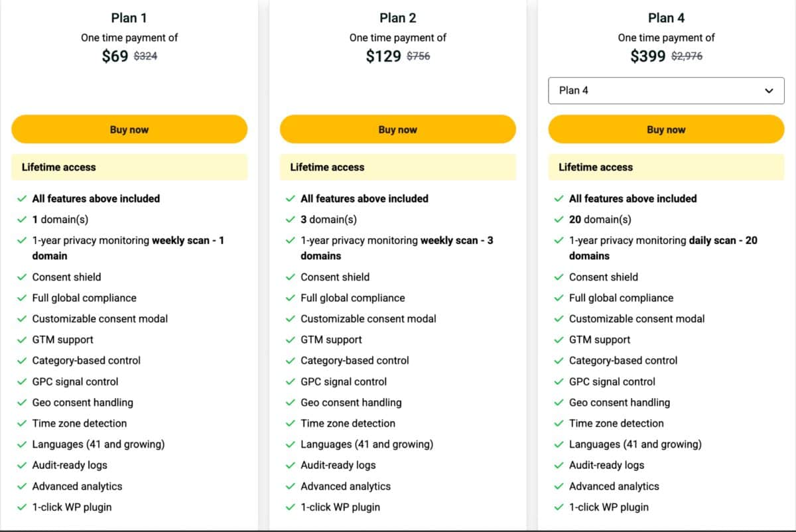Click the Plan 2 Buy now button
The height and width of the screenshot is (532, 796).
tap(397, 129)
